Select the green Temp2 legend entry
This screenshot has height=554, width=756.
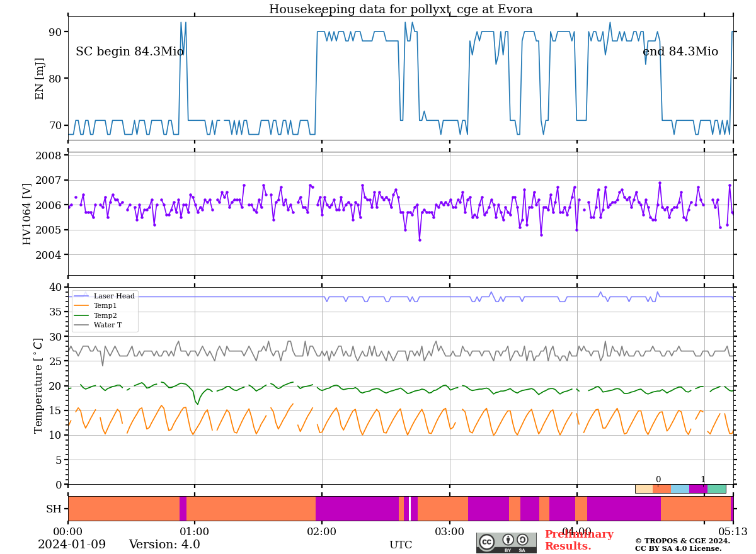[x=105, y=315]
